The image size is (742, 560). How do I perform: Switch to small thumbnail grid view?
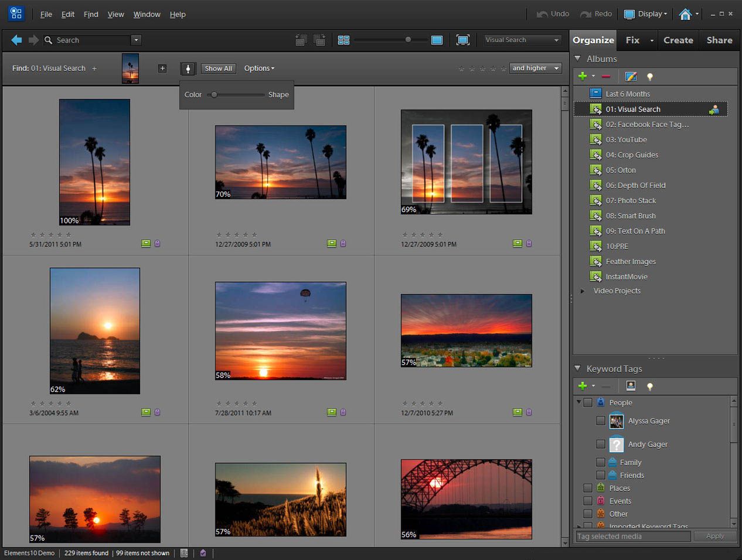click(344, 40)
